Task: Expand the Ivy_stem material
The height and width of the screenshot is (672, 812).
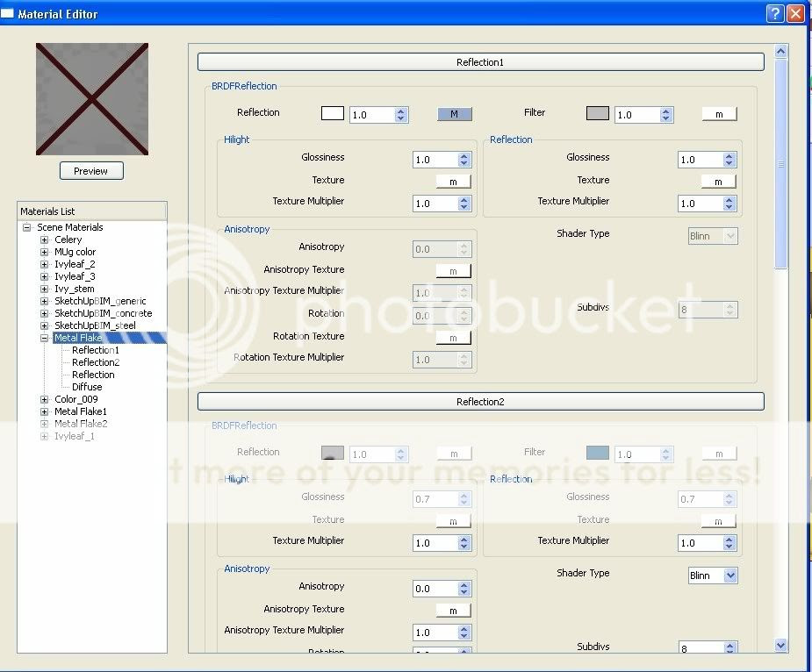Action: (x=45, y=289)
